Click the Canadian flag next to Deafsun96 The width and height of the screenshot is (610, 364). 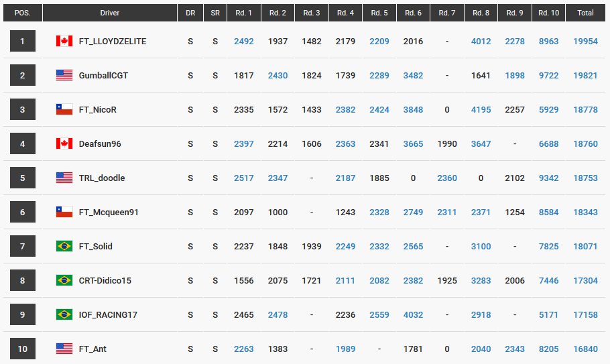(x=64, y=143)
